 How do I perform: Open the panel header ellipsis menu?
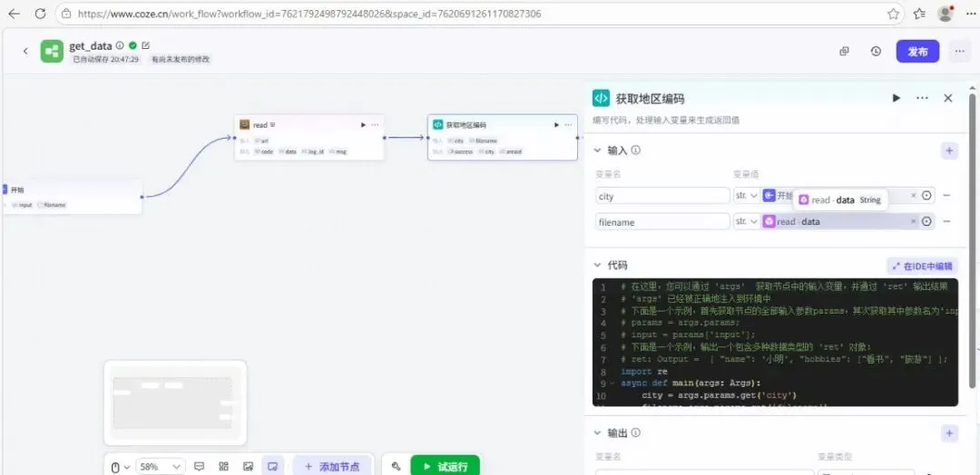(922, 98)
